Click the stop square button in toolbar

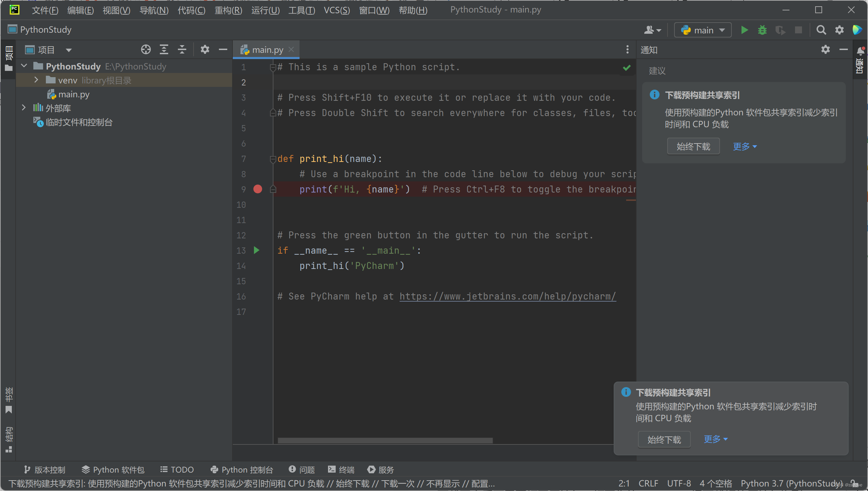point(799,30)
